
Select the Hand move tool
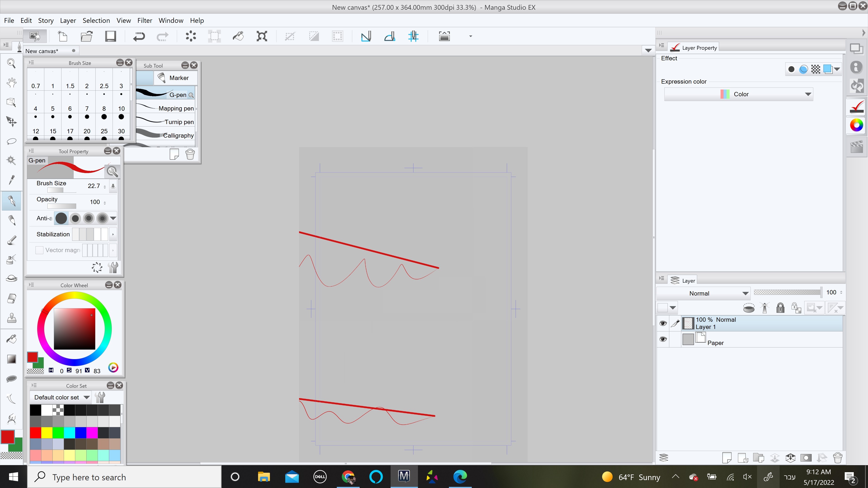click(x=12, y=82)
